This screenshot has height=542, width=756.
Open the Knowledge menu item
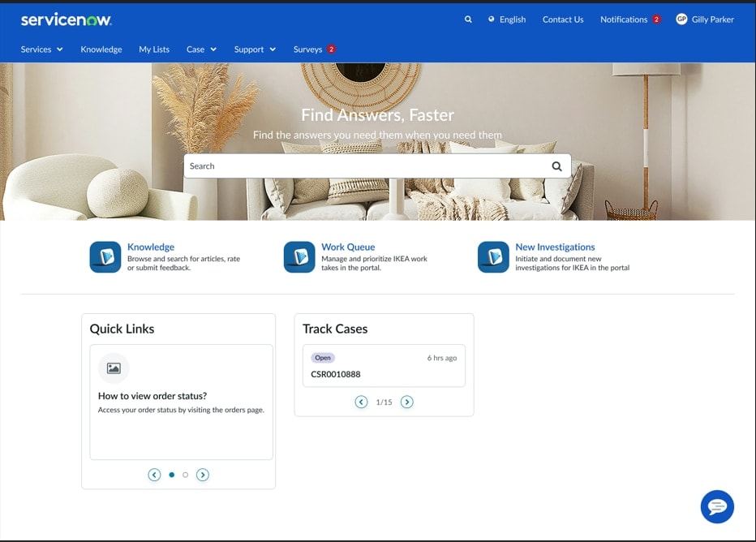(x=101, y=49)
